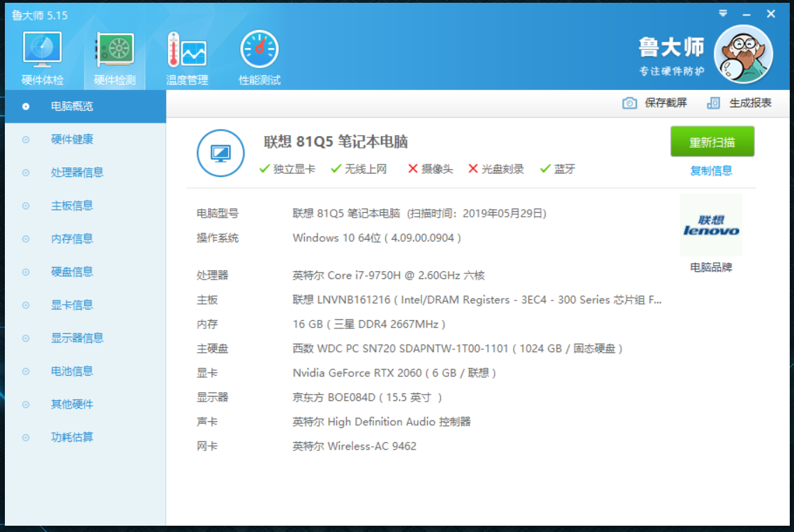Click the sound card High Definition Audio text

tap(382, 422)
